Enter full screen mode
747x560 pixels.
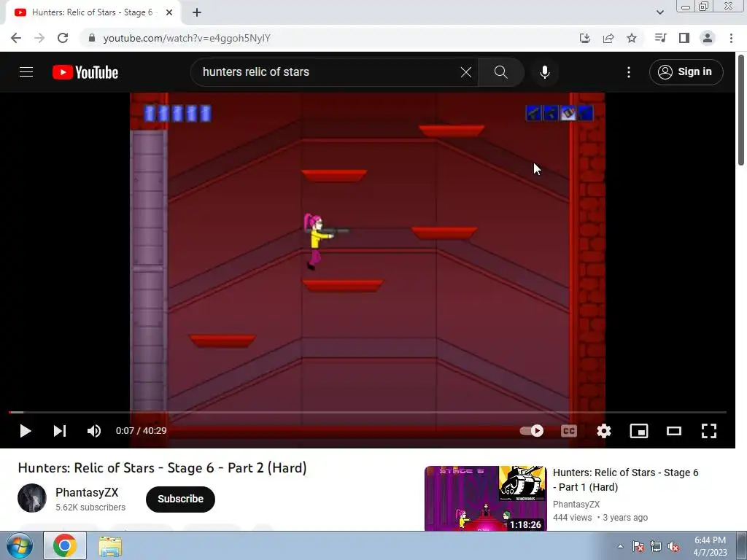pyautogui.click(x=709, y=431)
